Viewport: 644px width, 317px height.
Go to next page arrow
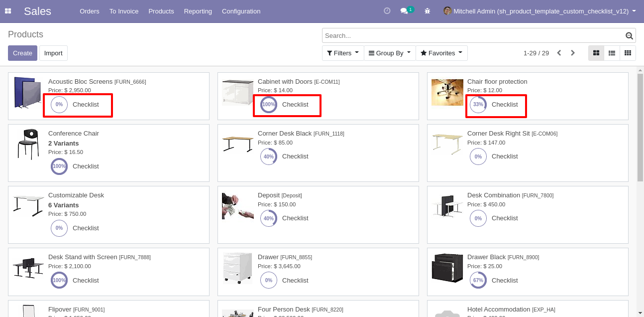pyautogui.click(x=573, y=53)
